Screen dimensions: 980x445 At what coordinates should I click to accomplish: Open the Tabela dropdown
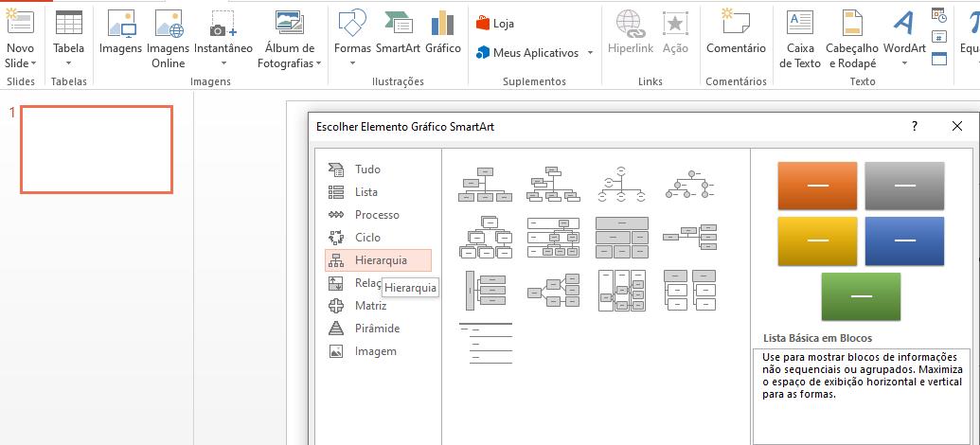(x=68, y=63)
